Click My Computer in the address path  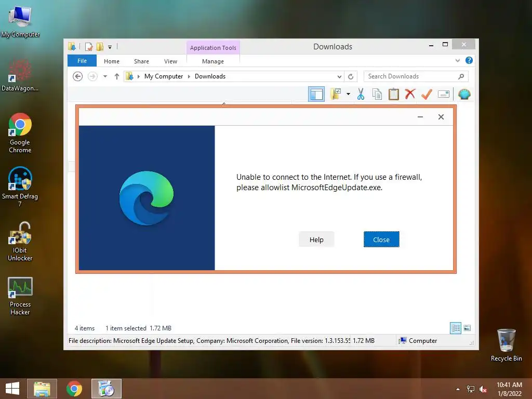coord(164,76)
